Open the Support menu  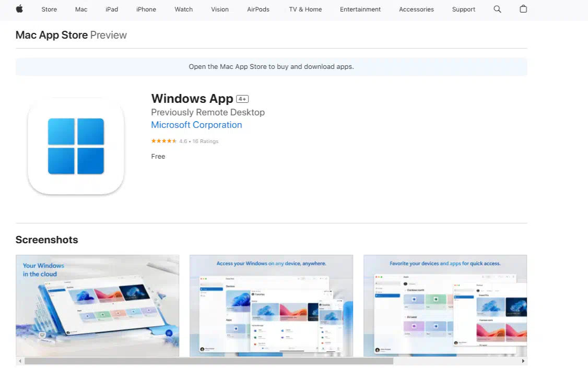click(x=464, y=9)
